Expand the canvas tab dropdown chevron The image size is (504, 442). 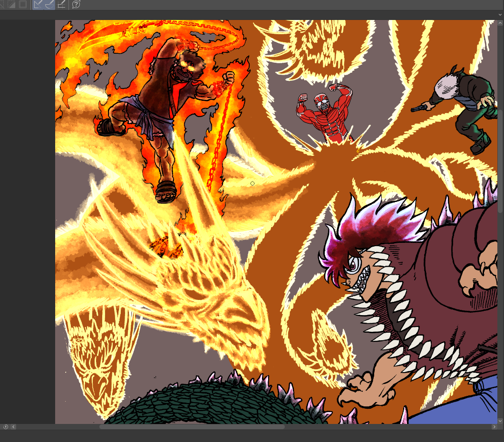(x=500, y=15)
